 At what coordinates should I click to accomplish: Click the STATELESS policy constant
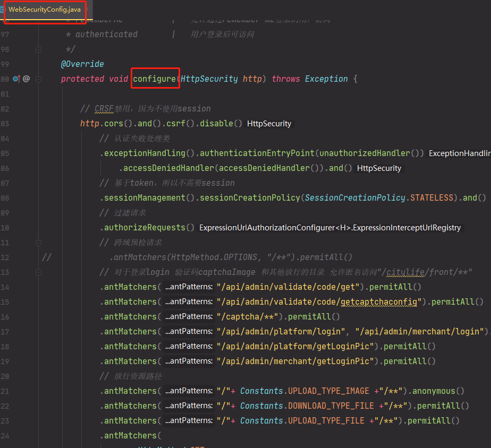coord(432,197)
